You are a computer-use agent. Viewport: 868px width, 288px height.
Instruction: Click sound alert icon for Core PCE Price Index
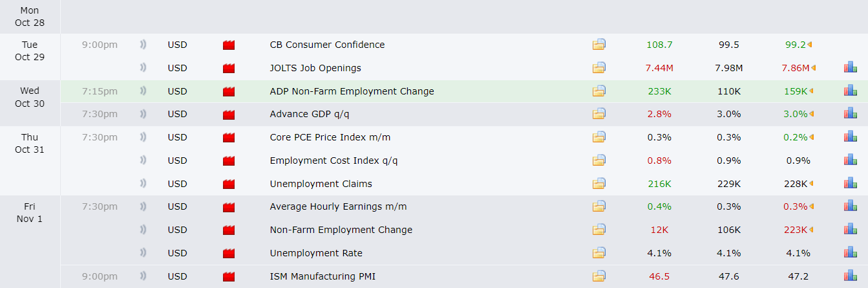point(143,137)
